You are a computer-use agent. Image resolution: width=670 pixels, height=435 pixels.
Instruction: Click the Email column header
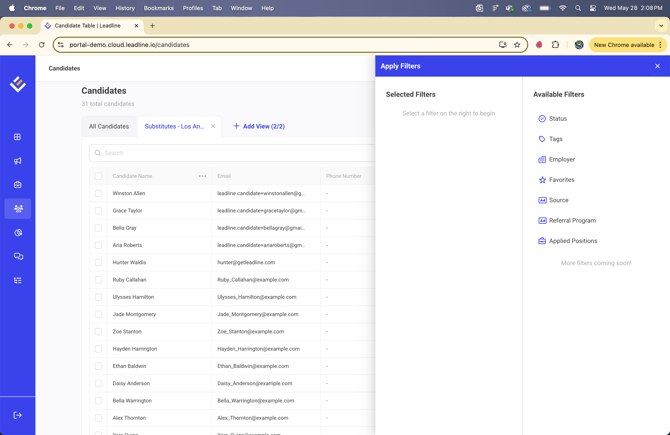(x=224, y=176)
